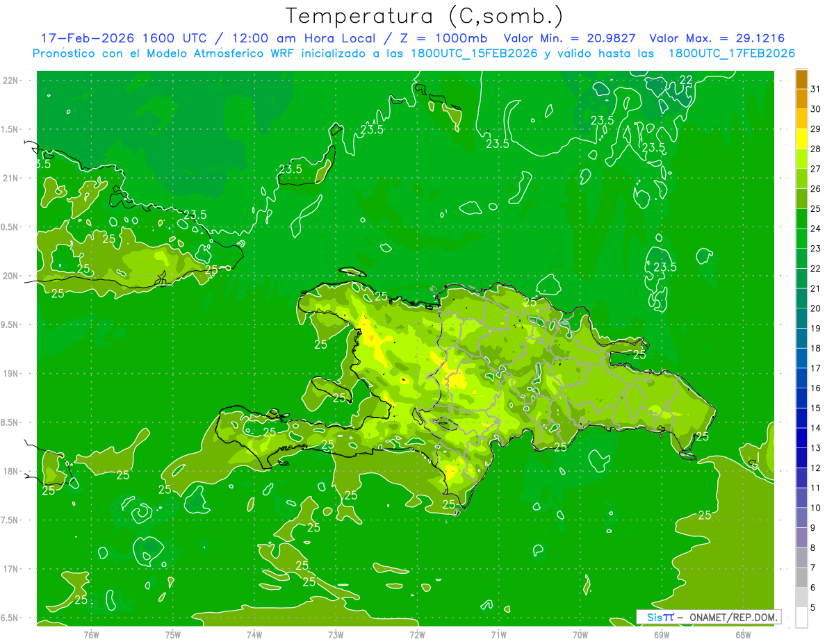Click the 20 value on the color scale
This screenshot has width=834, height=644.
click(x=816, y=308)
